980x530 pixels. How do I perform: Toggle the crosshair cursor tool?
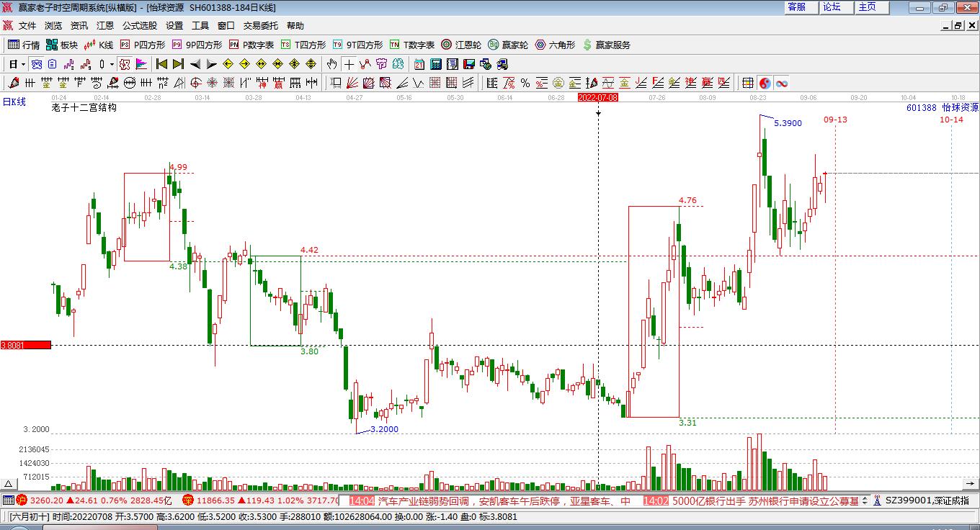(349, 64)
